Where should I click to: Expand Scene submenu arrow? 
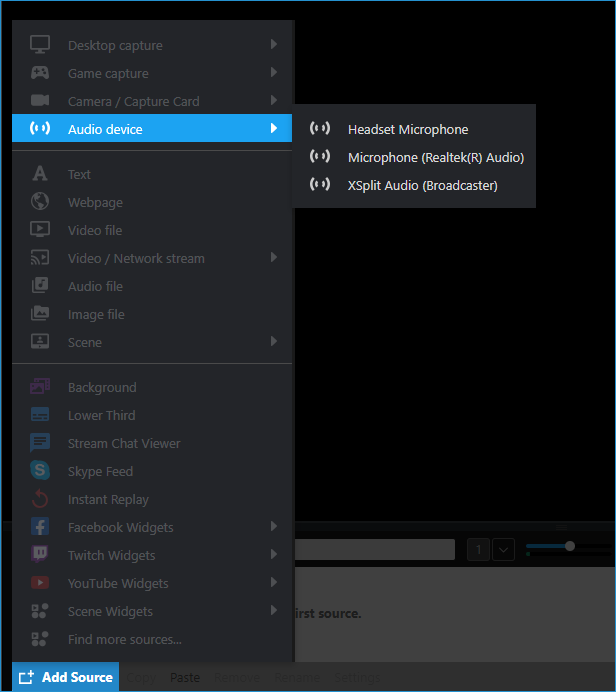(x=274, y=341)
